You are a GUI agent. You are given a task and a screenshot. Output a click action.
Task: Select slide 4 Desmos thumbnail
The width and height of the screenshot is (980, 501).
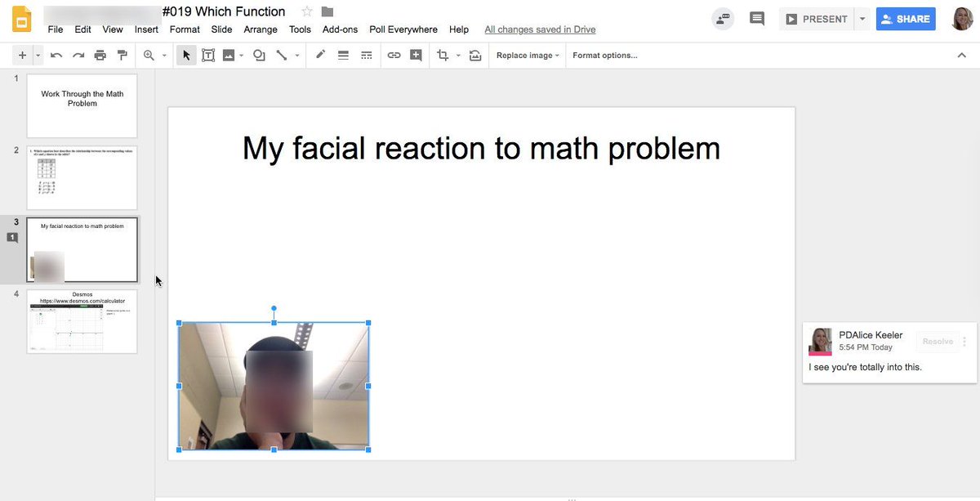pyautogui.click(x=82, y=321)
